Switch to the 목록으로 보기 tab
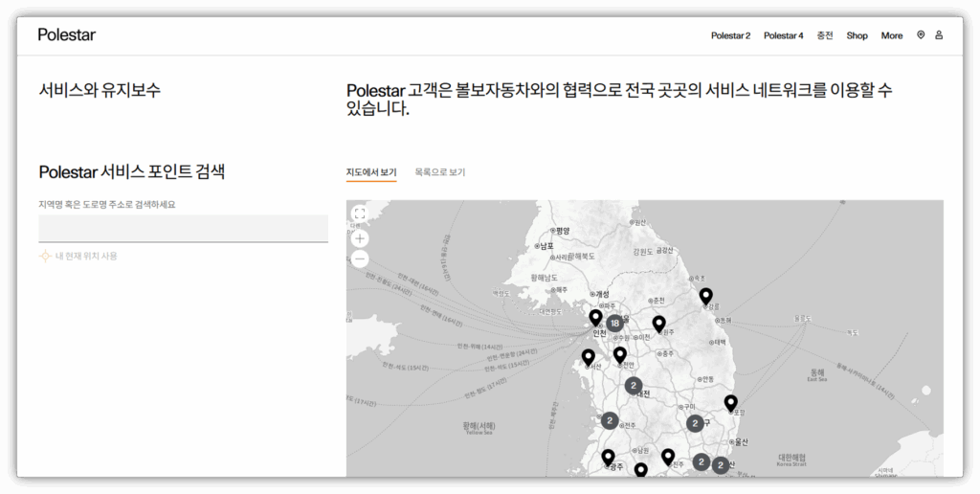The image size is (980, 494). pos(440,172)
